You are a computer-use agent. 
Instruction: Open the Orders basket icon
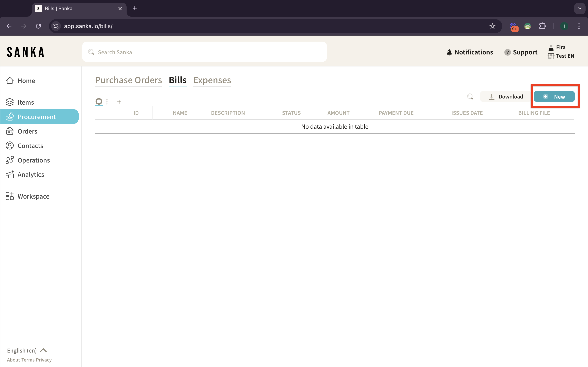(10, 131)
